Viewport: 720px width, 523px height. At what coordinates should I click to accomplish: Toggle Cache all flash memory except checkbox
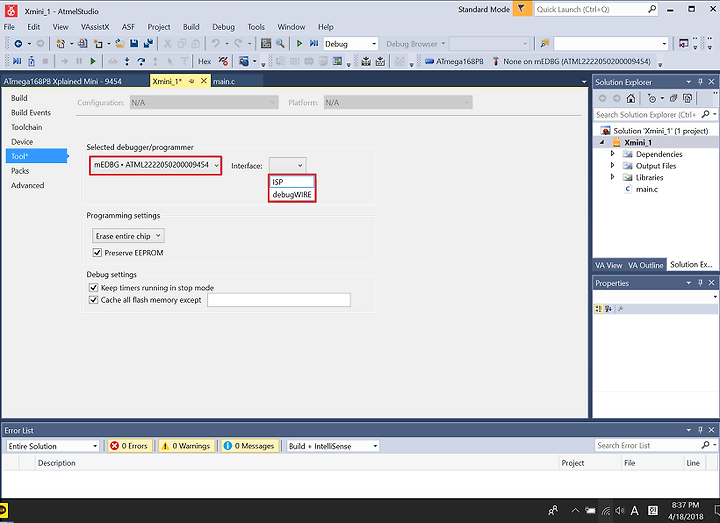coord(93,300)
